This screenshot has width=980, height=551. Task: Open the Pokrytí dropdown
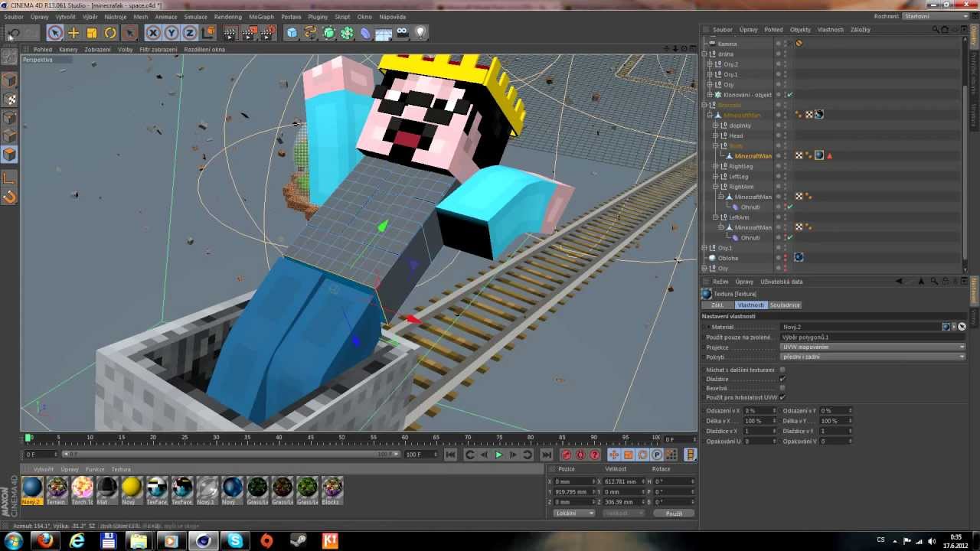(x=873, y=357)
